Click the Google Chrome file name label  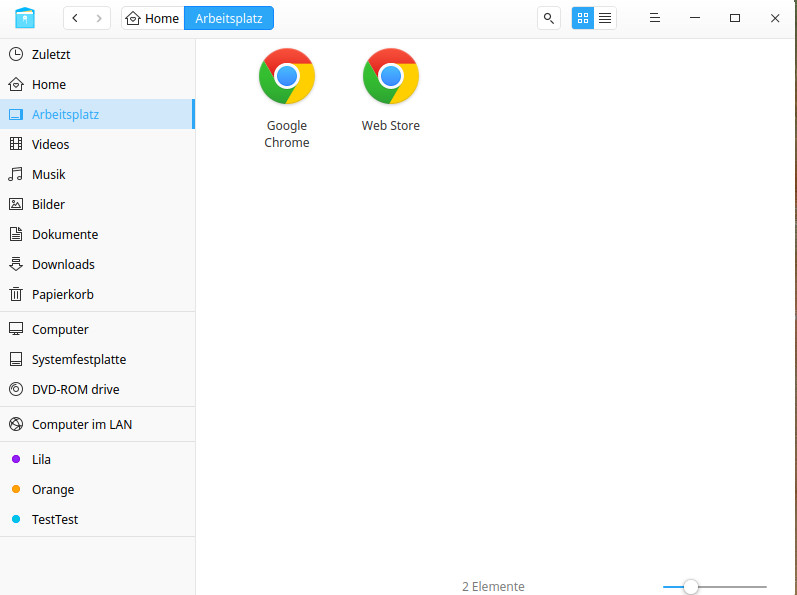coord(287,134)
